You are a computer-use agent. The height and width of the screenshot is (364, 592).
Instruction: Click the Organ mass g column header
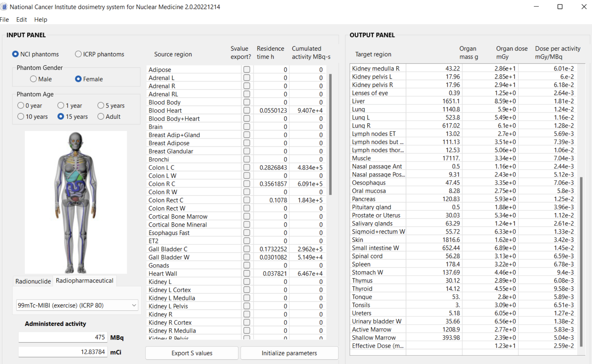click(469, 53)
